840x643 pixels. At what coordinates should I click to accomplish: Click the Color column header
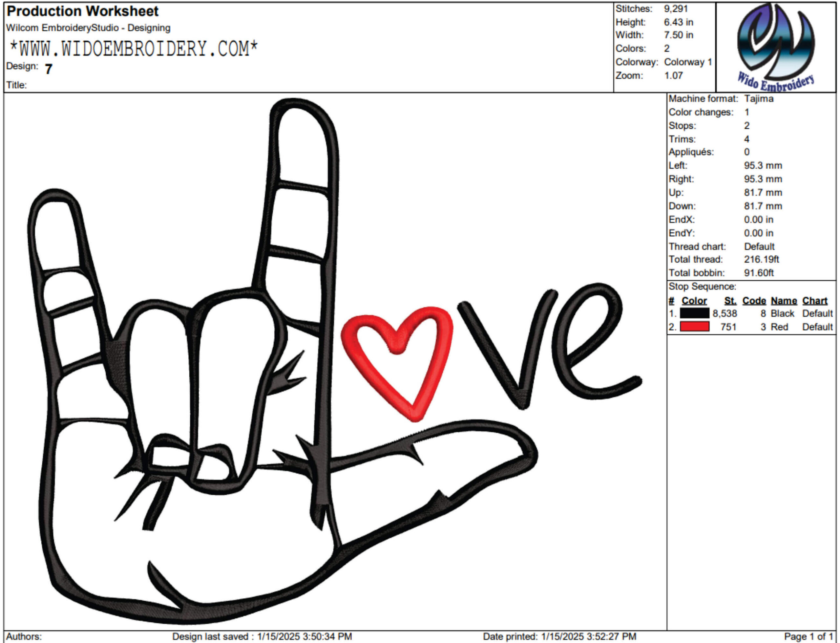pos(694,301)
